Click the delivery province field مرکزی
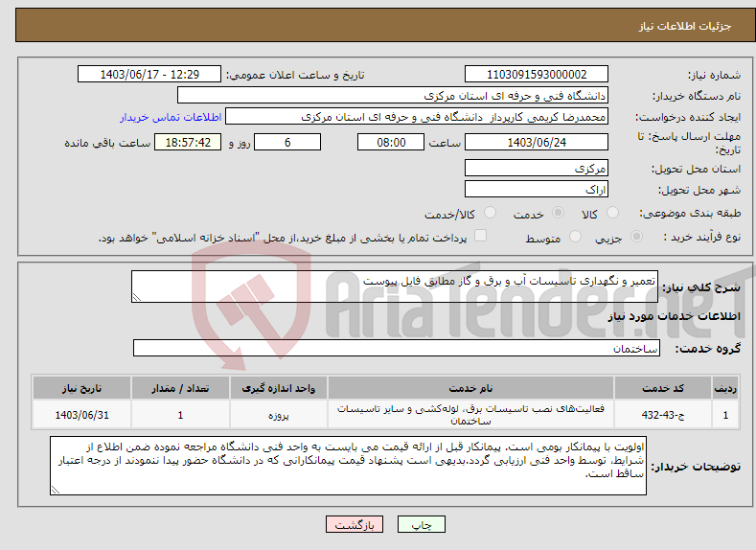 tap(537, 169)
